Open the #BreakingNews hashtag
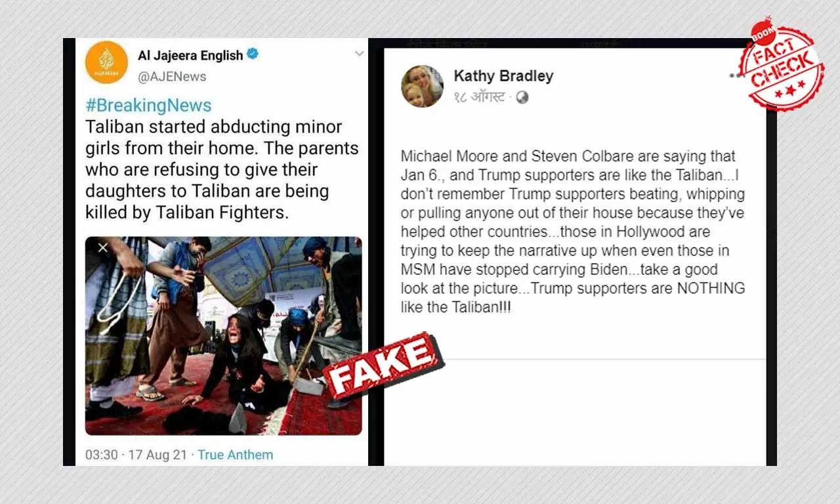 [148, 105]
